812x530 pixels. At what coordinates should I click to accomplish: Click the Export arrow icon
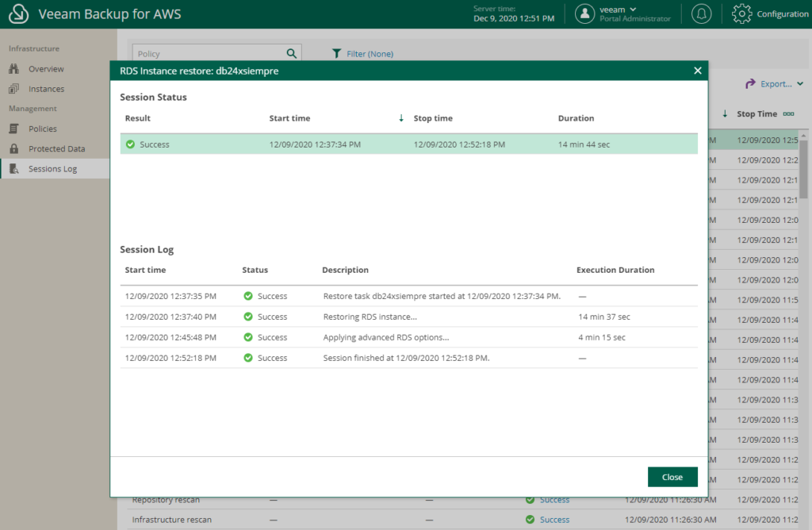tap(750, 83)
